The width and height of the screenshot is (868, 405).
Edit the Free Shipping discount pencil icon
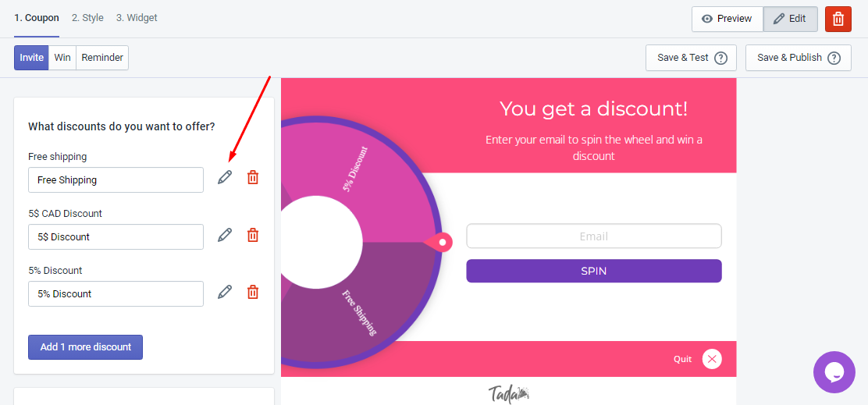225,178
